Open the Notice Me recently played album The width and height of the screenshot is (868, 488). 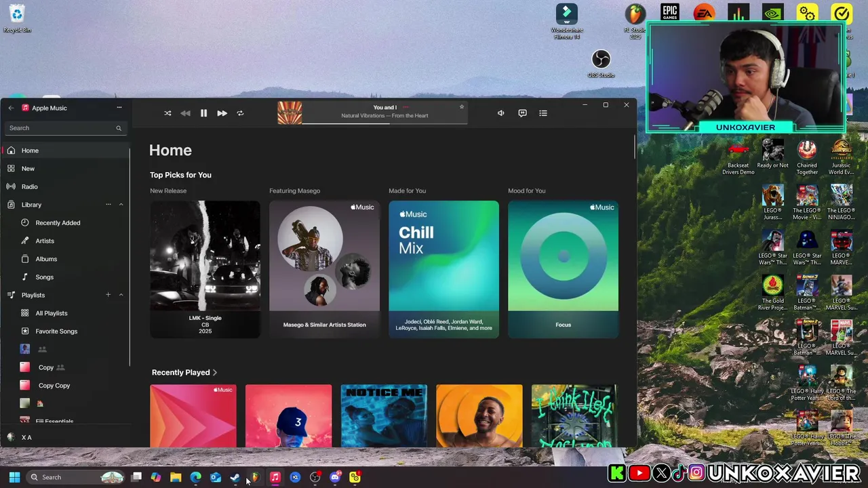tap(384, 415)
